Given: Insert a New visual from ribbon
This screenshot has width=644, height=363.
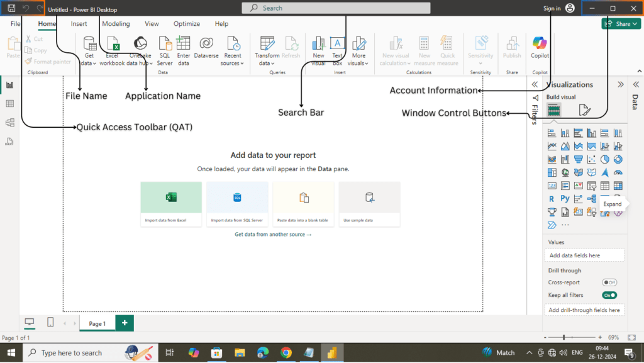Looking at the screenshot, I should 318,51.
